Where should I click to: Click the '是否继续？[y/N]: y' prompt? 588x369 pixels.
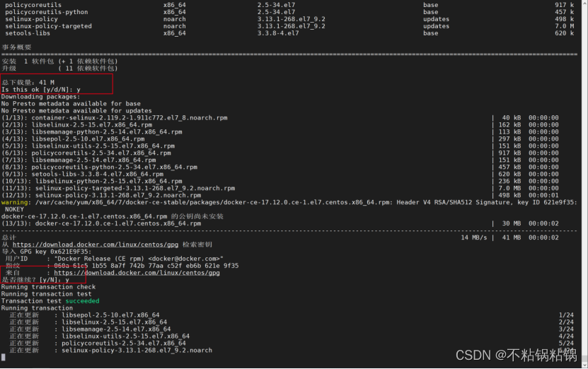click(x=35, y=280)
